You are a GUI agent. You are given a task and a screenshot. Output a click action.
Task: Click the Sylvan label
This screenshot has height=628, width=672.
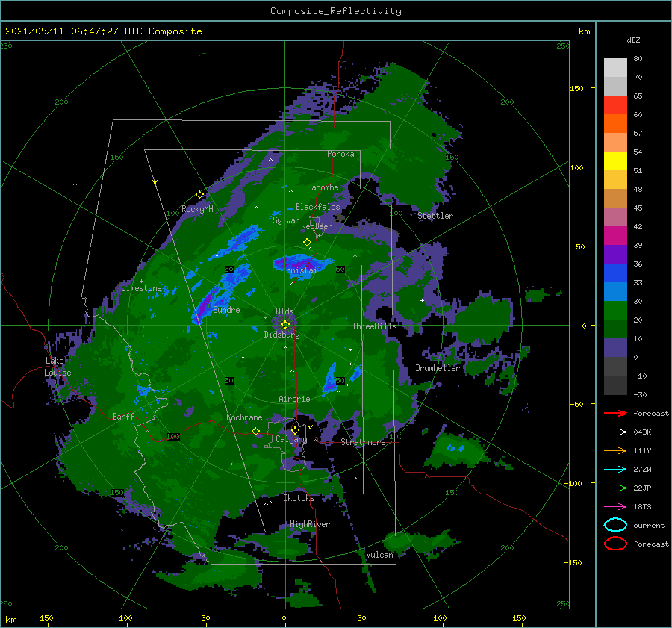tap(286, 220)
